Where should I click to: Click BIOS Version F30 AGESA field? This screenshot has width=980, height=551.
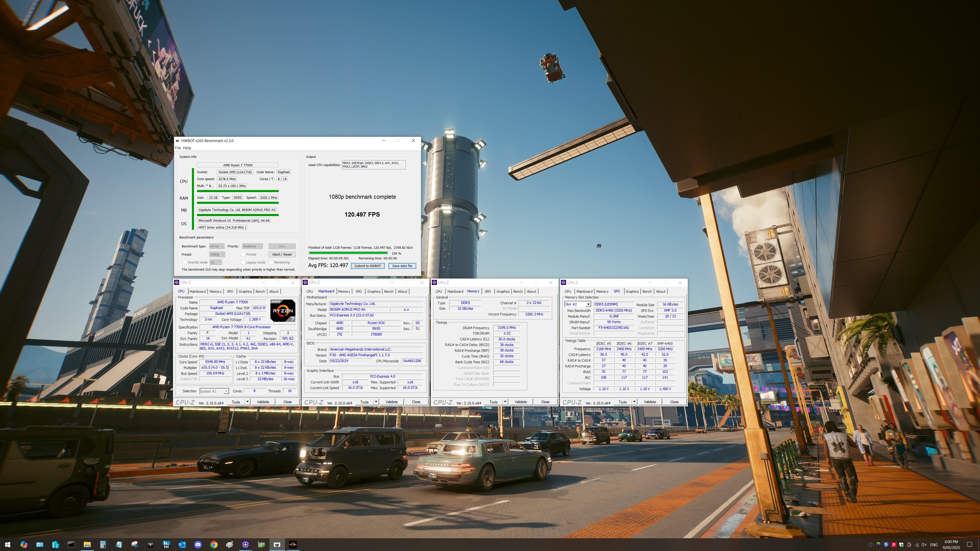(x=376, y=355)
